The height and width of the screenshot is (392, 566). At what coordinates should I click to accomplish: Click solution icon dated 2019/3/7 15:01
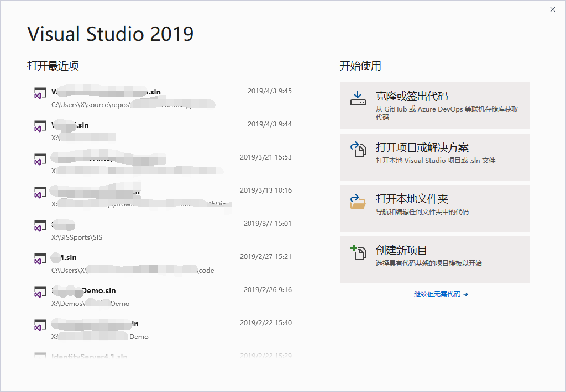click(x=40, y=225)
